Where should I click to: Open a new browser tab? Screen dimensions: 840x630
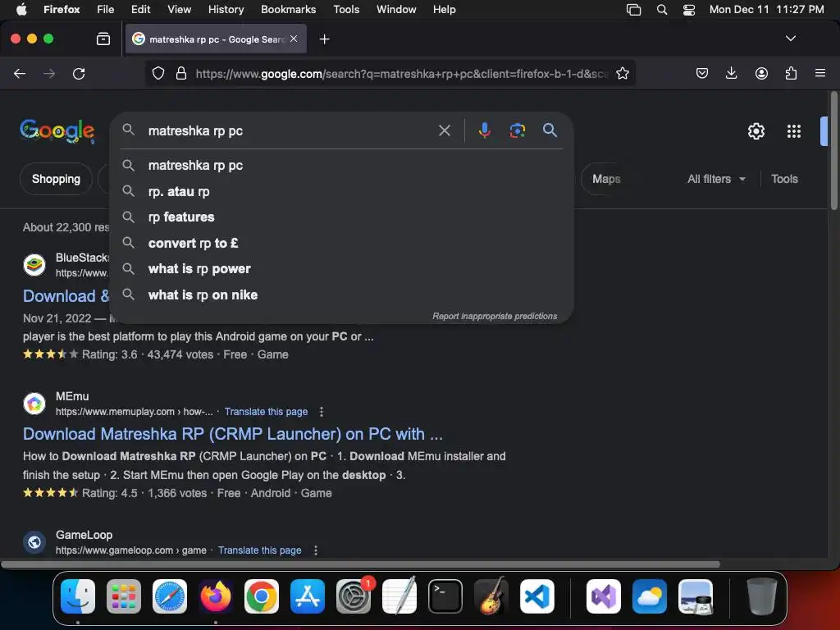(x=324, y=39)
